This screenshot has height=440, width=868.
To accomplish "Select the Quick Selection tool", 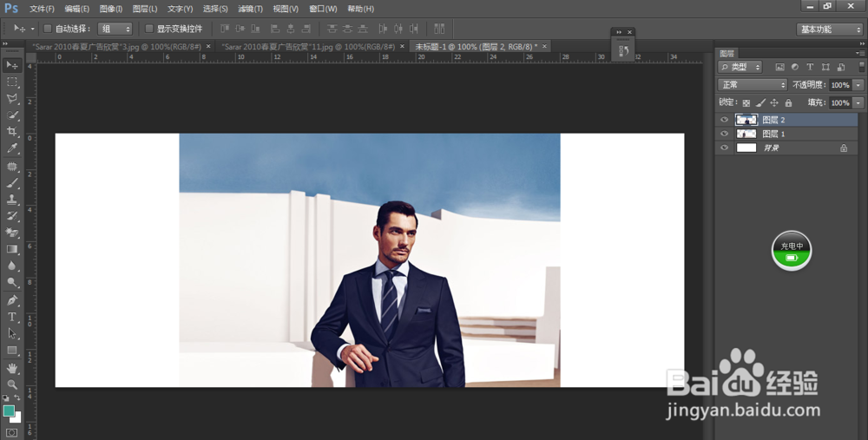I will point(11,115).
